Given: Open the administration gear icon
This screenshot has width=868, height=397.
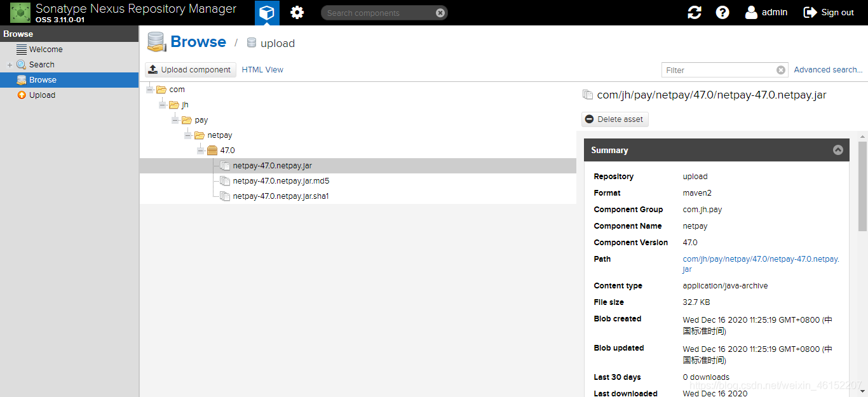Looking at the screenshot, I should (x=297, y=13).
